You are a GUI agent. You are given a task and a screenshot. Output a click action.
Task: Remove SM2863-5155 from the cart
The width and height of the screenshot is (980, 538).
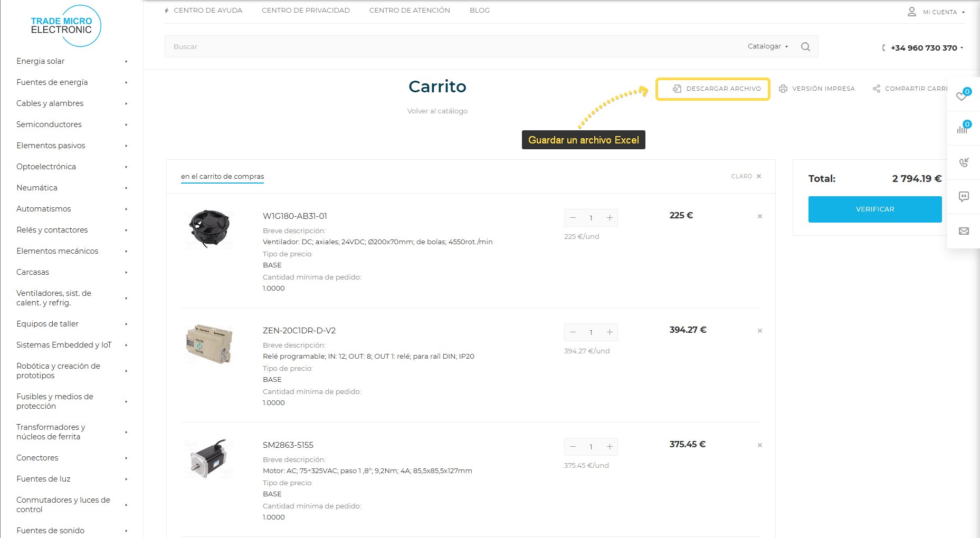760,445
